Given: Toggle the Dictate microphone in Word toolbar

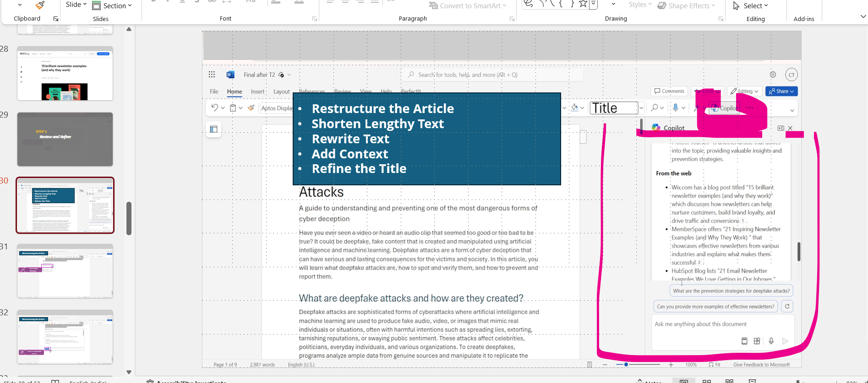Looking at the screenshot, I should 675,108.
